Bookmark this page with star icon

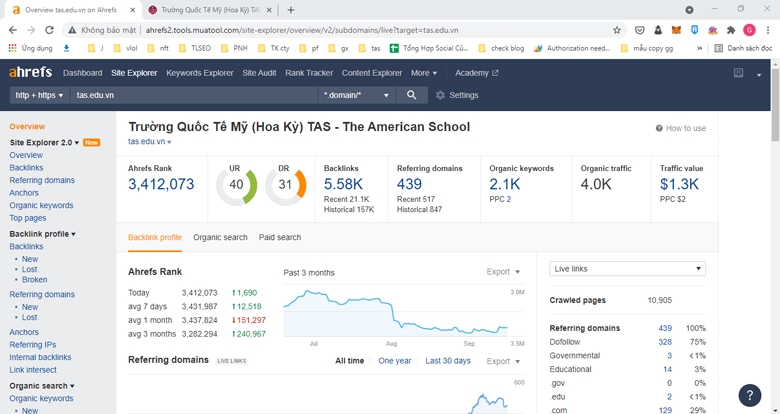pos(617,30)
